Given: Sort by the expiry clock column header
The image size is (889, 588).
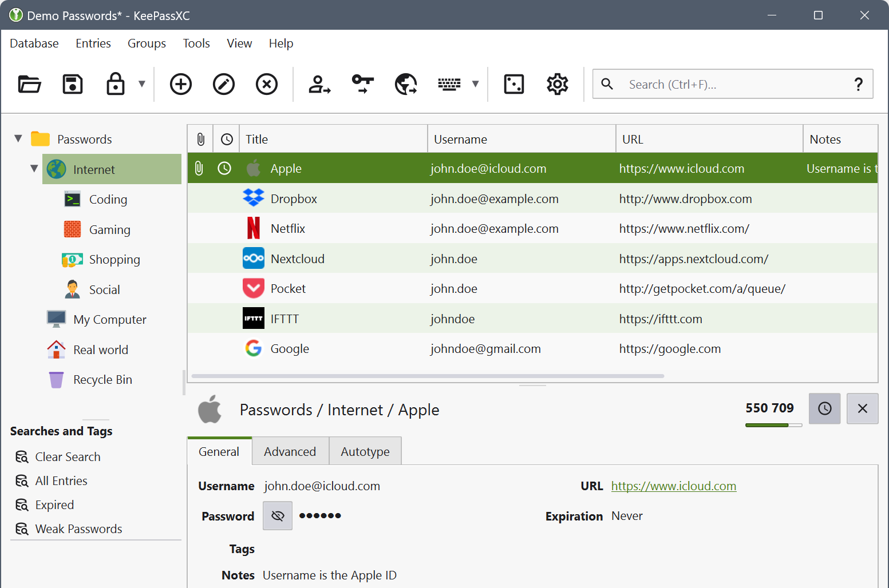Looking at the screenshot, I should pyautogui.click(x=227, y=139).
